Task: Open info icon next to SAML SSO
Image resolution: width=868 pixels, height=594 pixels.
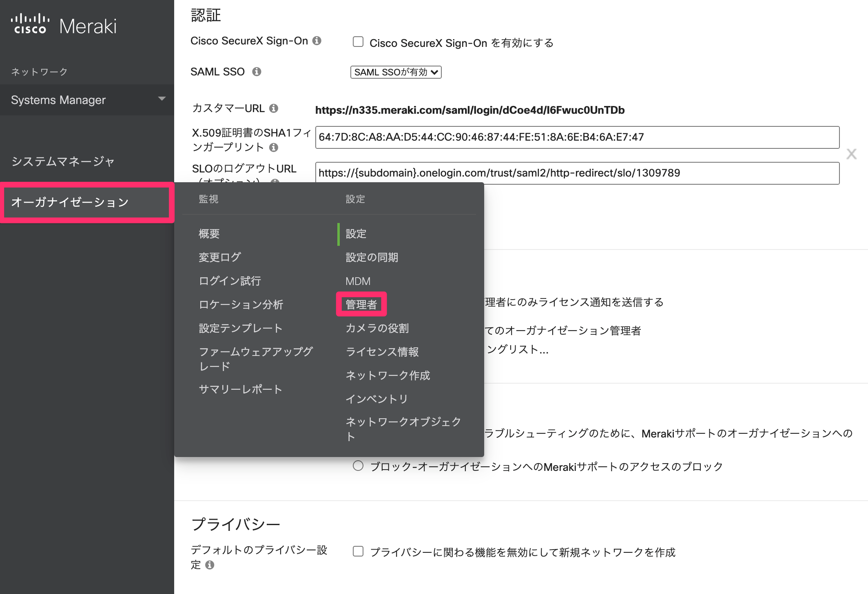Action: click(257, 72)
